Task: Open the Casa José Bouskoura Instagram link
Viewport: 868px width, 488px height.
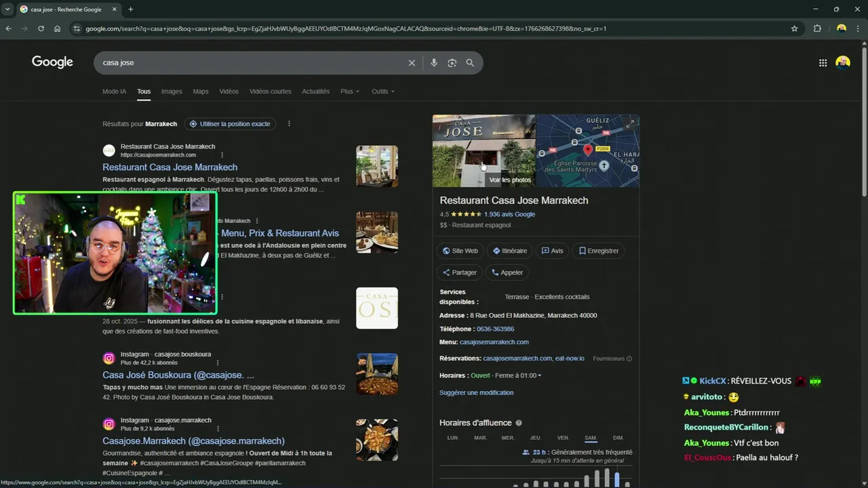Action: [x=178, y=375]
